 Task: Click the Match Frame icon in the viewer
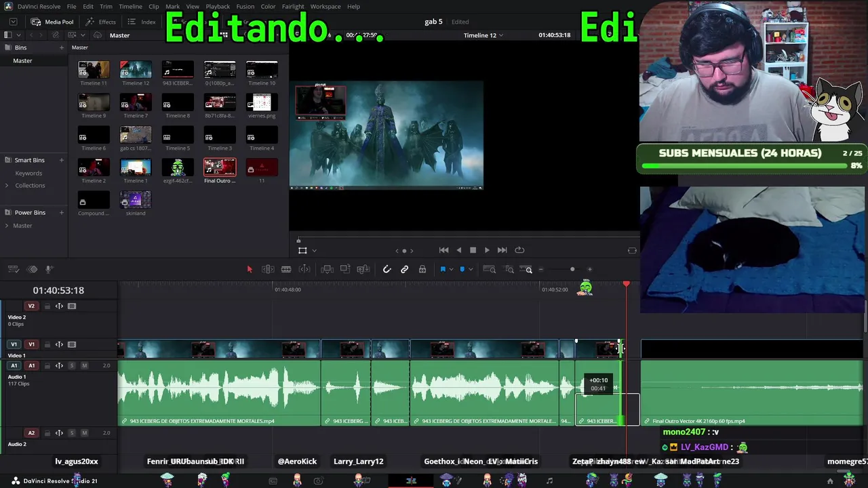click(x=632, y=250)
